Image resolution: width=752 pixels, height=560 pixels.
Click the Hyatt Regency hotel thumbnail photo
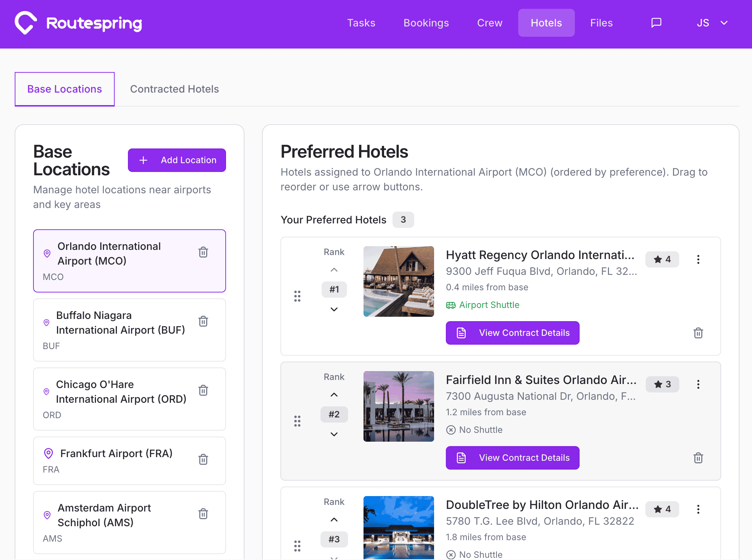click(x=398, y=281)
